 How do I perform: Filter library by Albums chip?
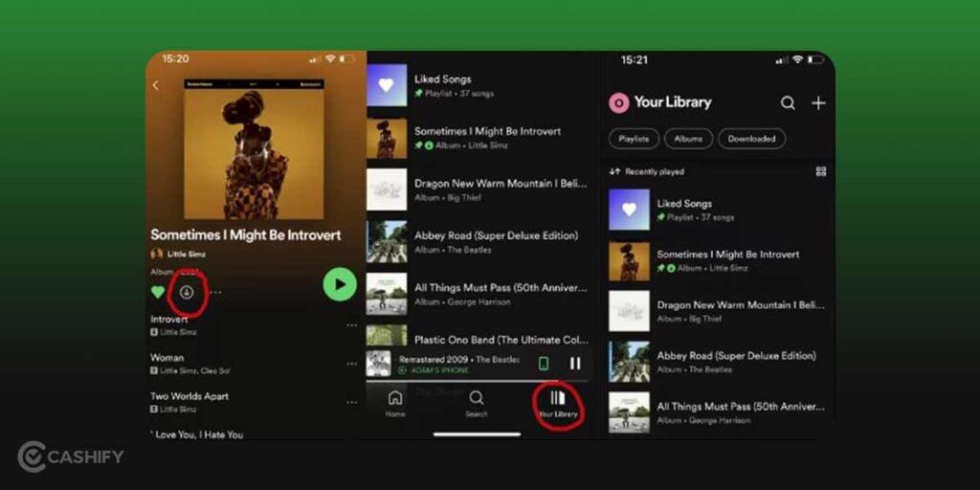pyautogui.click(x=688, y=139)
